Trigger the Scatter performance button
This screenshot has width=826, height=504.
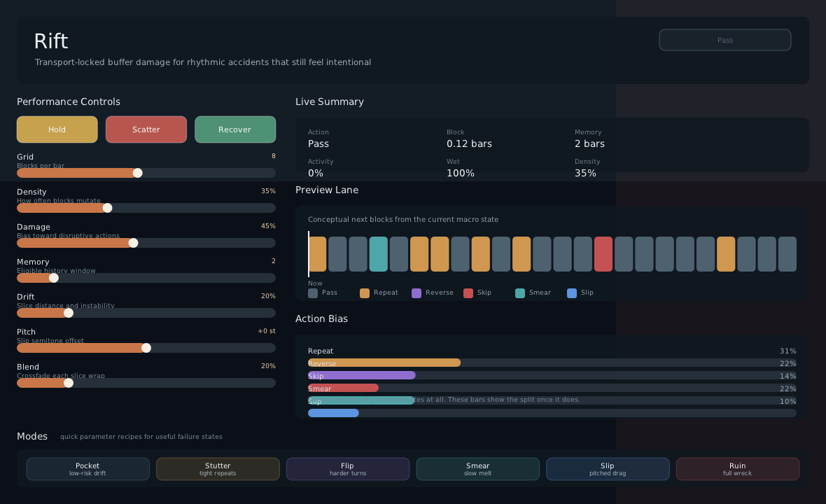146,129
